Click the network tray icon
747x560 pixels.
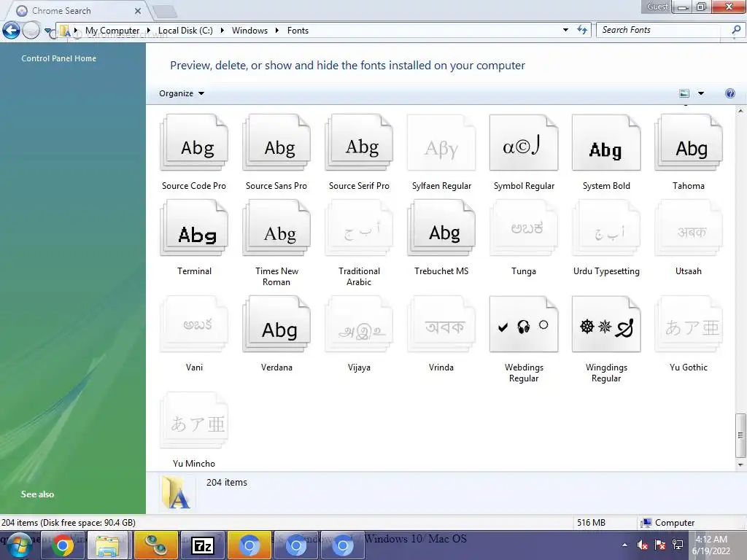tap(678, 545)
